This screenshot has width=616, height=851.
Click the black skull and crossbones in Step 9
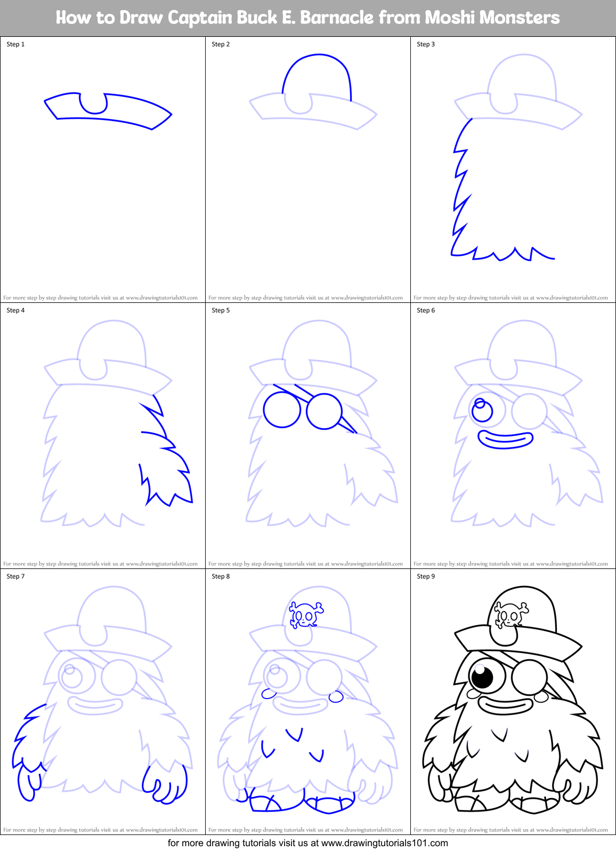click(x=511, y=615)
